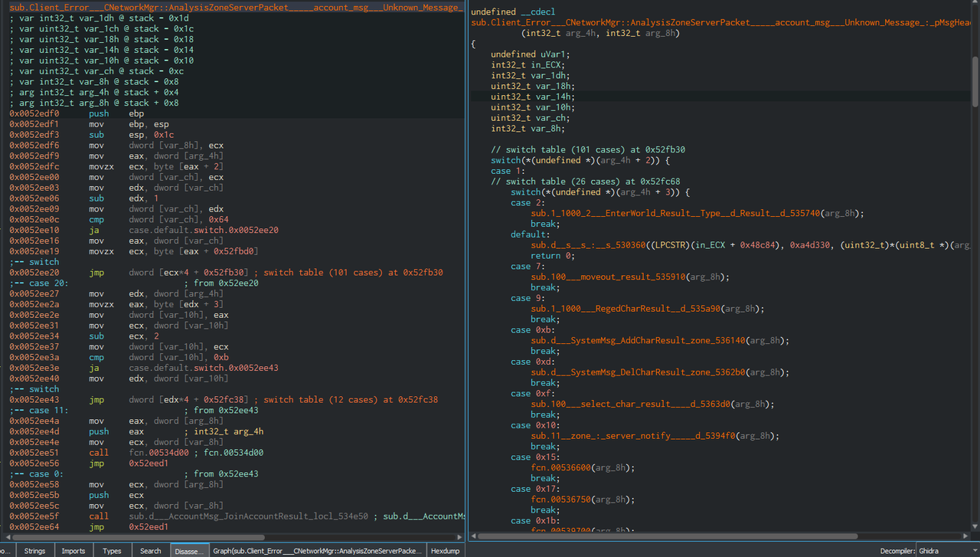Switch to the Graph view tab
The image size is (980, 557).
pyautogui.click(x=317, y=550)
